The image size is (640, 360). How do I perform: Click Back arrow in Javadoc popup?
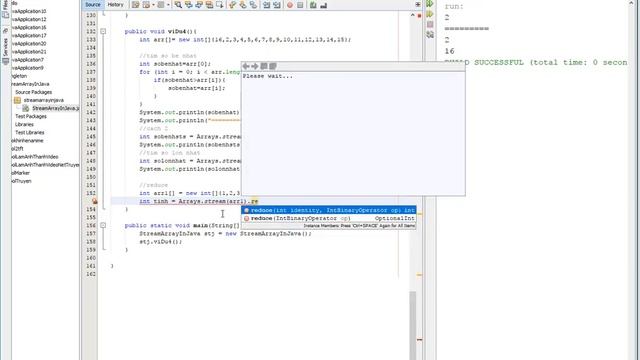[246, 66]
